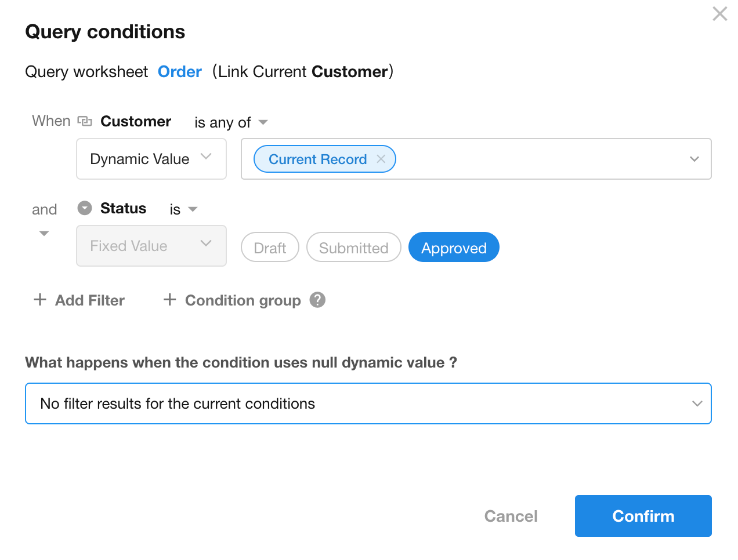Click the plus icon for Add Filter
This screenshot has height=560, width=738.
[x=40, y=300]
